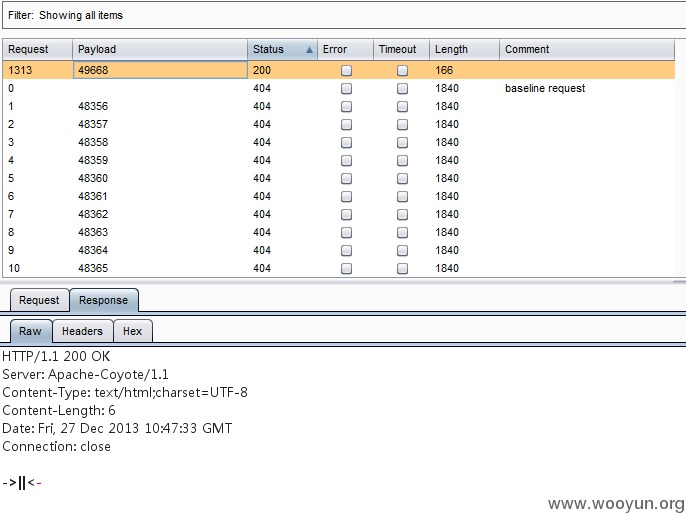Sort by the Length column header
Viewport: 686px width, 513px height.
464,49
